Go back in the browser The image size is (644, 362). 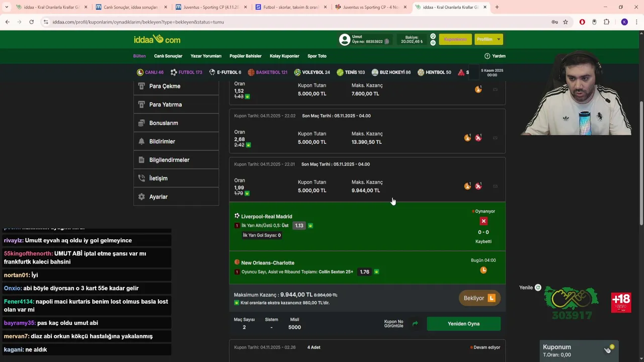[7, 22]
